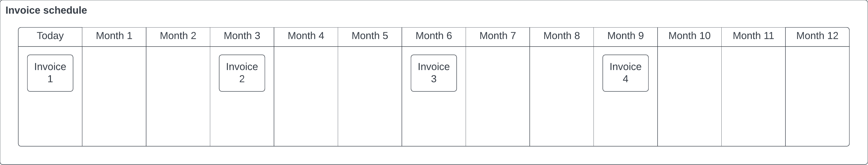The height and width of the screenshot is (165, 868).
Task: Click the empty Month 5 lane body
Action: point(370,96)
